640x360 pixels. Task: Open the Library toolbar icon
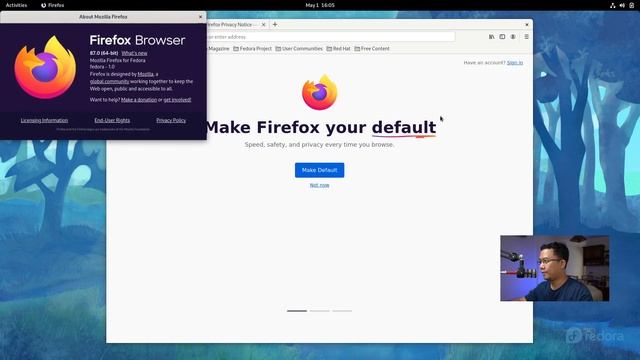(x=491, y=37)
